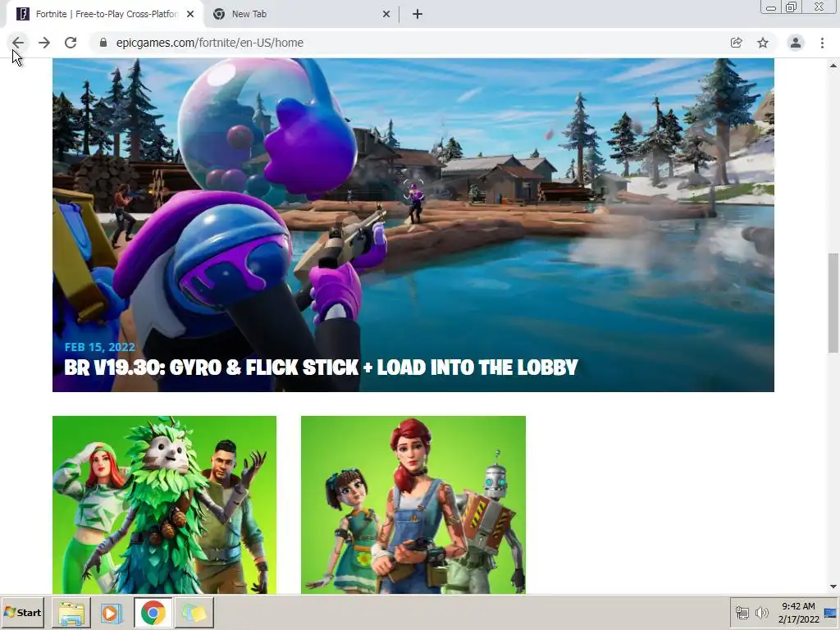Viewport: 840px width, 630px height.
Task: Open the network tray icon
Action: [x=742, y=612]
